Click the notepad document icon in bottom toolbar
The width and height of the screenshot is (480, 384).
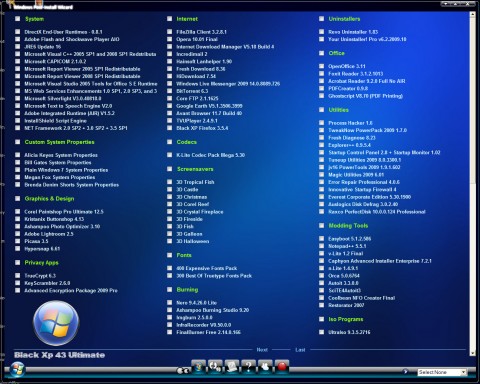click(232, 367)
